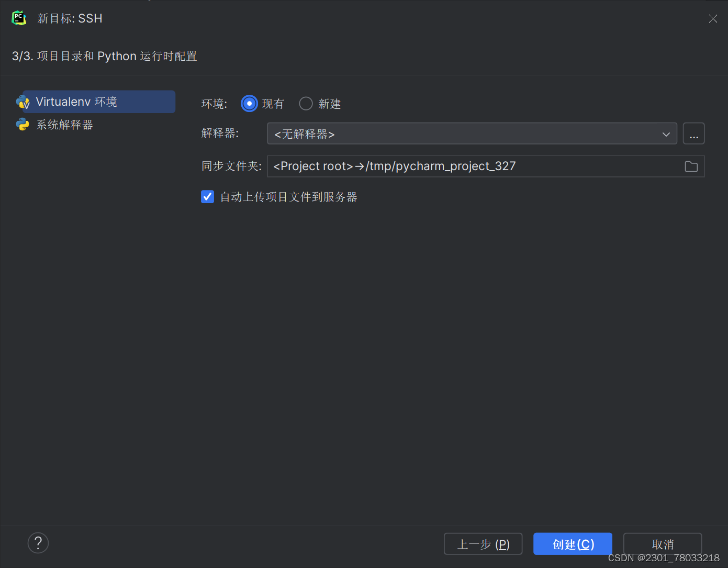Viewport: 728px width, 568px height.
Task: Open the <无解释器> interpreter dropdown
Action: (471, 134)
